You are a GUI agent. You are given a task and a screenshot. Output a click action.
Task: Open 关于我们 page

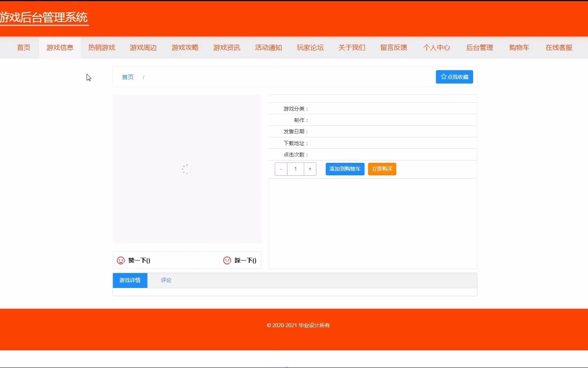click(x=352, y=47)
